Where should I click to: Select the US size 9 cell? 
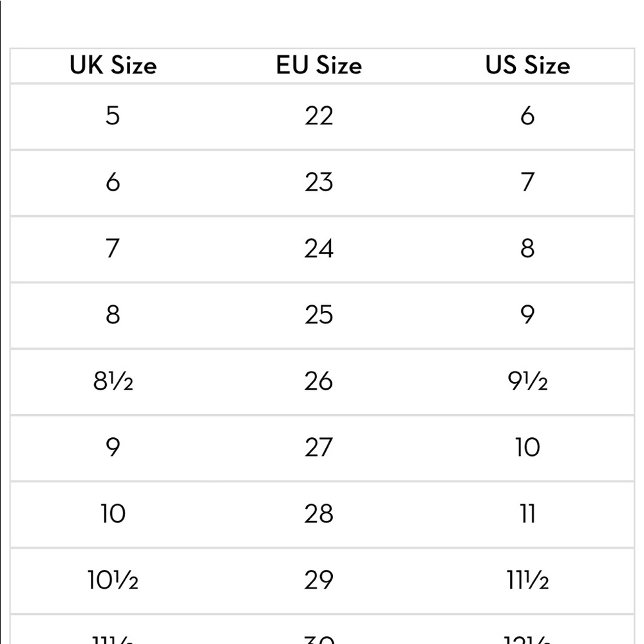528,315
